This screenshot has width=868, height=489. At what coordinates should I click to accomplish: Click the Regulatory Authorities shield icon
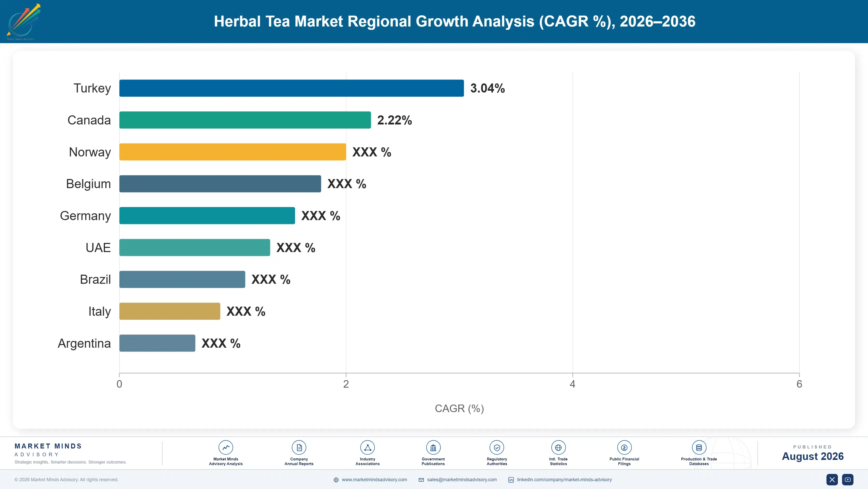[497, 447]
